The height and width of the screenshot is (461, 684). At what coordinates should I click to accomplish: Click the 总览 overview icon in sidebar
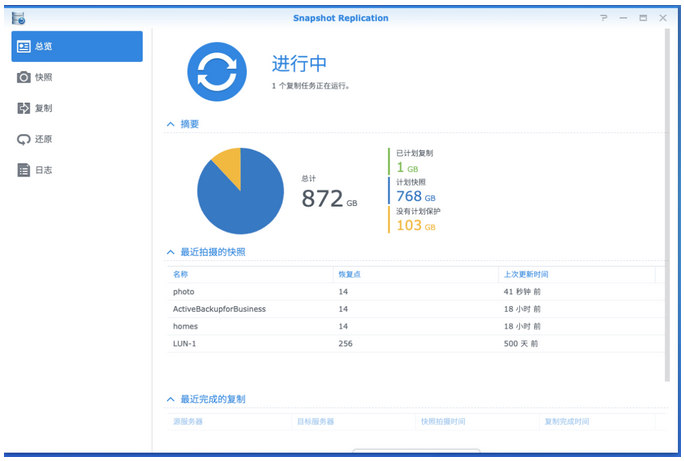pos(24,46)
